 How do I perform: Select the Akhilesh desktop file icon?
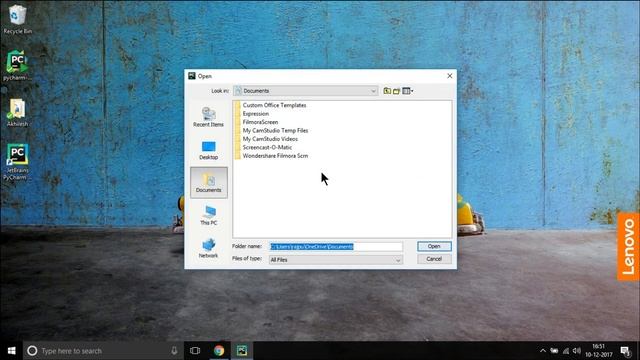[17, 112]
